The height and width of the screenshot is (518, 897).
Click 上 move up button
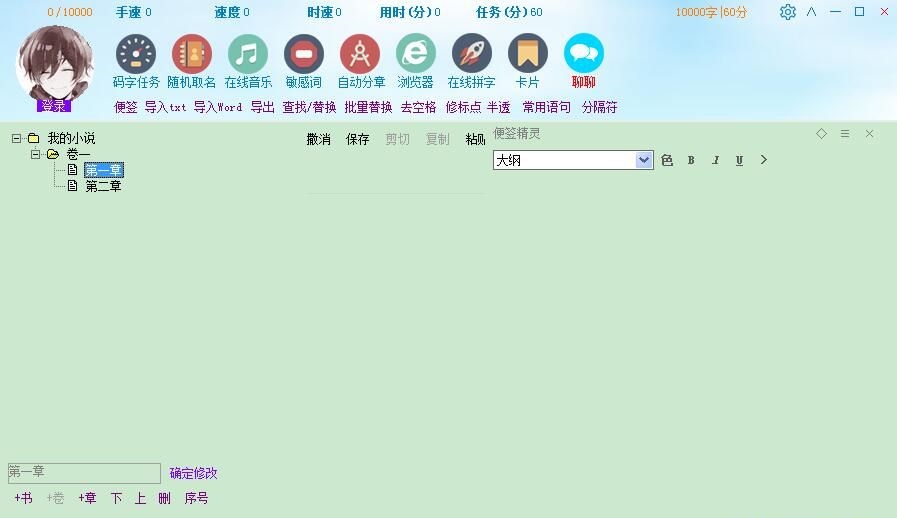(140, 499)
